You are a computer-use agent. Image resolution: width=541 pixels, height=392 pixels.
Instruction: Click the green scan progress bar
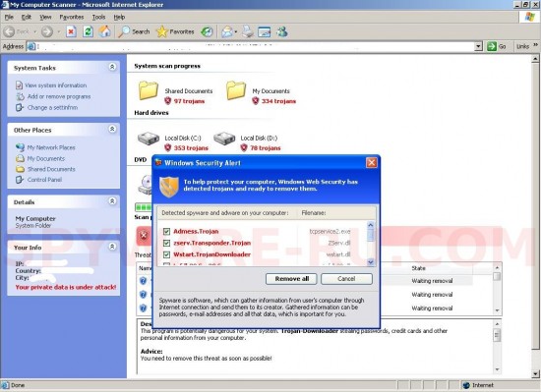click(x=144, y=207)
